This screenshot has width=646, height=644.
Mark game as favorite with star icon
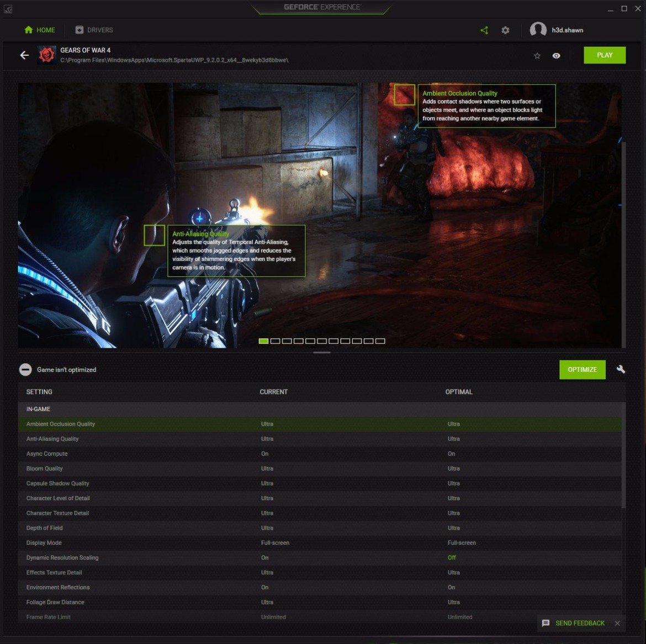coord(537,56)
